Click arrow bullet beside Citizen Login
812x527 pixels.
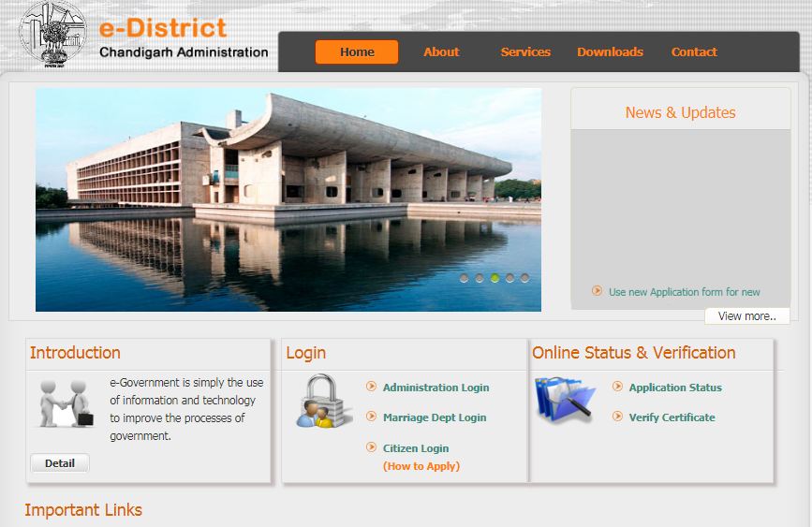[x=371, y=446]
